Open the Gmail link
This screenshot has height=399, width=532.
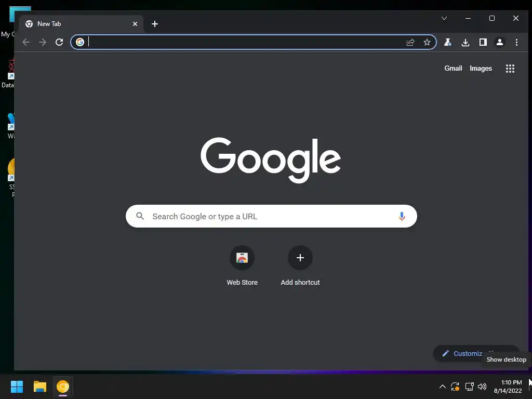pos(453,68)
